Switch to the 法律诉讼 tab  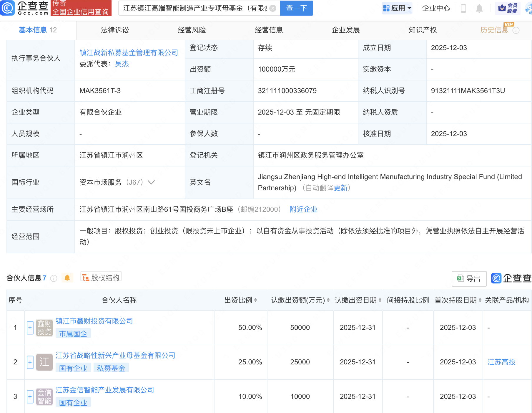[x=115, y=30]
